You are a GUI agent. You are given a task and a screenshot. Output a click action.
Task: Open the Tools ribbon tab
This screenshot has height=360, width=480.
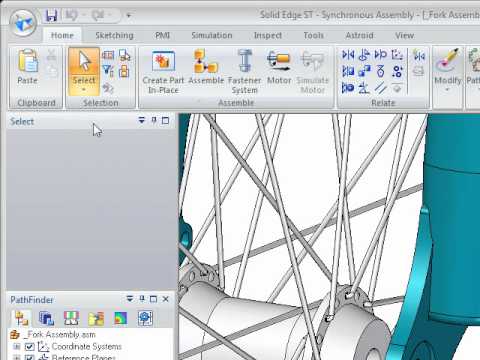(313, 35)
